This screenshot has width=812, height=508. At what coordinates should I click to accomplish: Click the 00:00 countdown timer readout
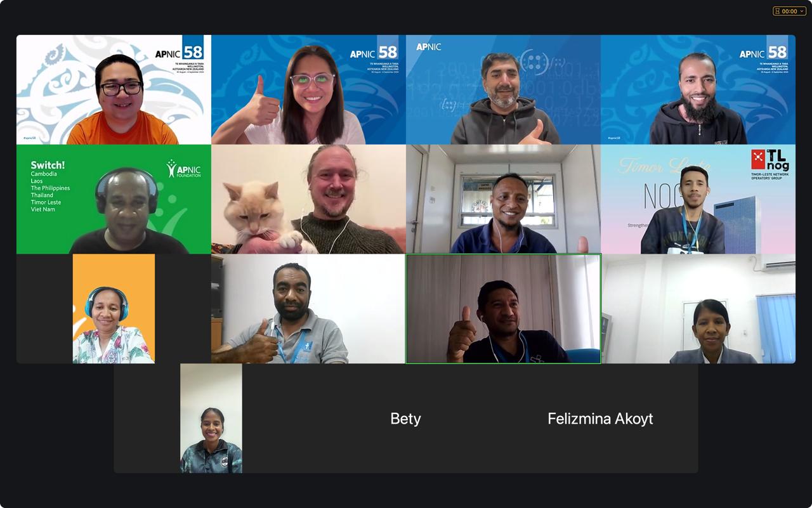[789, 11]
